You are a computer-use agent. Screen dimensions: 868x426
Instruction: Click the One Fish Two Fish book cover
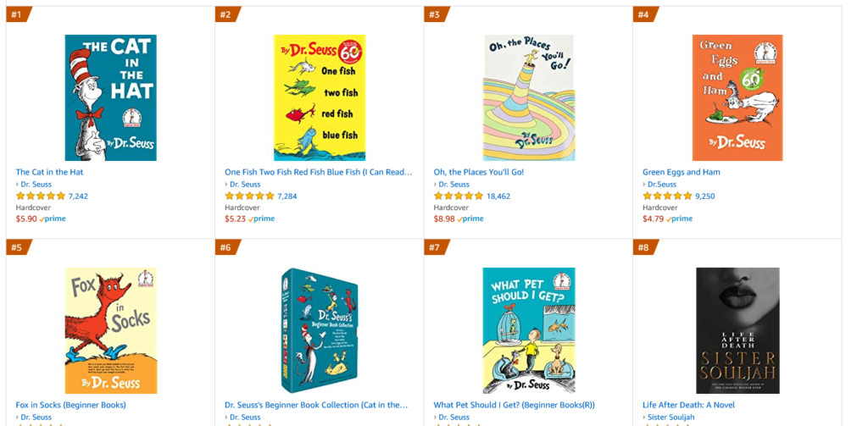pyautogui.click(x=320, y=97)
